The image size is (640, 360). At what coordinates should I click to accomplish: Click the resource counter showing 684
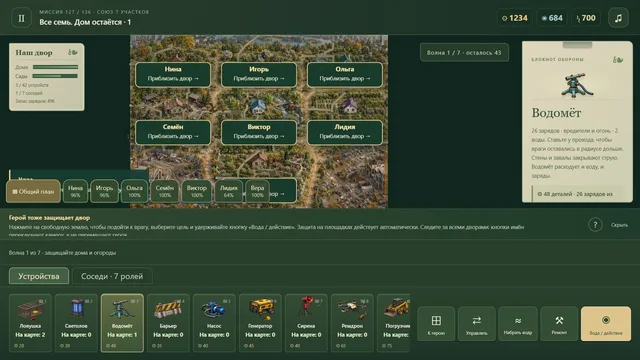[552, 18]
